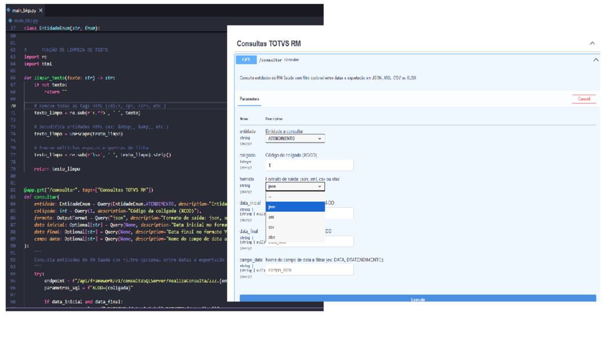Click the 'def consultar(' code line
The height and width of the screenshot is (364, 608).
point(42,197)
